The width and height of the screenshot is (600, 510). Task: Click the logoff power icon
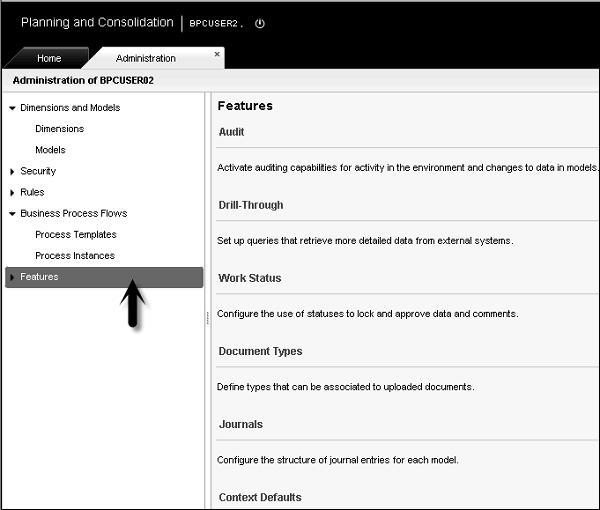pyautogui.click(x=260, y=23)
